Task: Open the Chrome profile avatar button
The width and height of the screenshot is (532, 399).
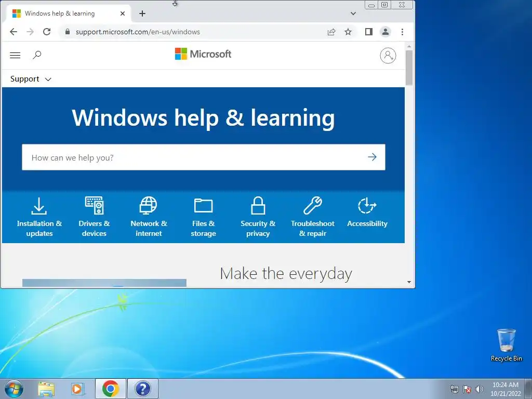Action: [385, 32]
